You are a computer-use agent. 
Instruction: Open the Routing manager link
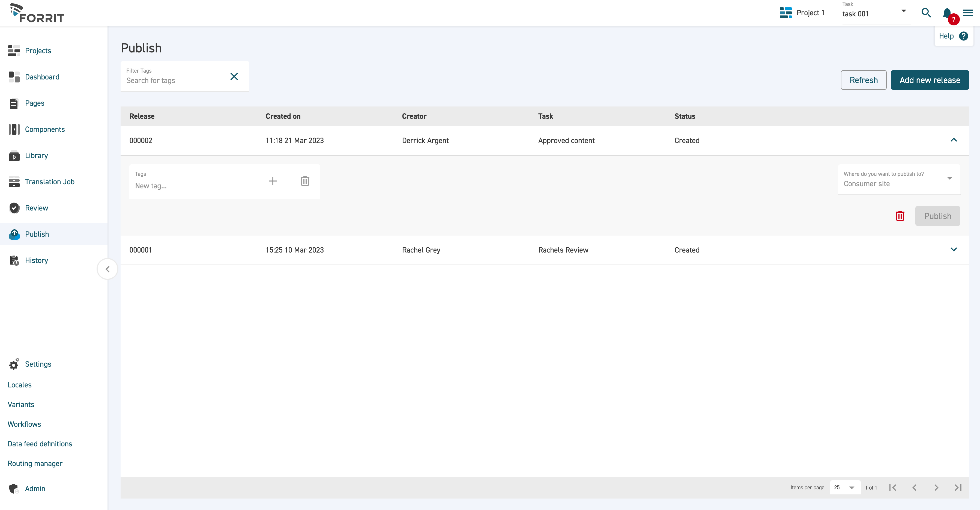pyautogui.click(x=35, y=464)
